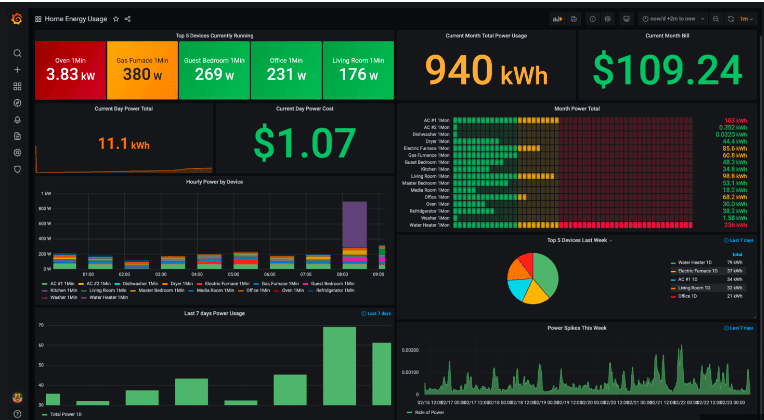Click the Create plus icon
Image resolution: width=764 pixels, height=420 pixels.
(17, 70)
